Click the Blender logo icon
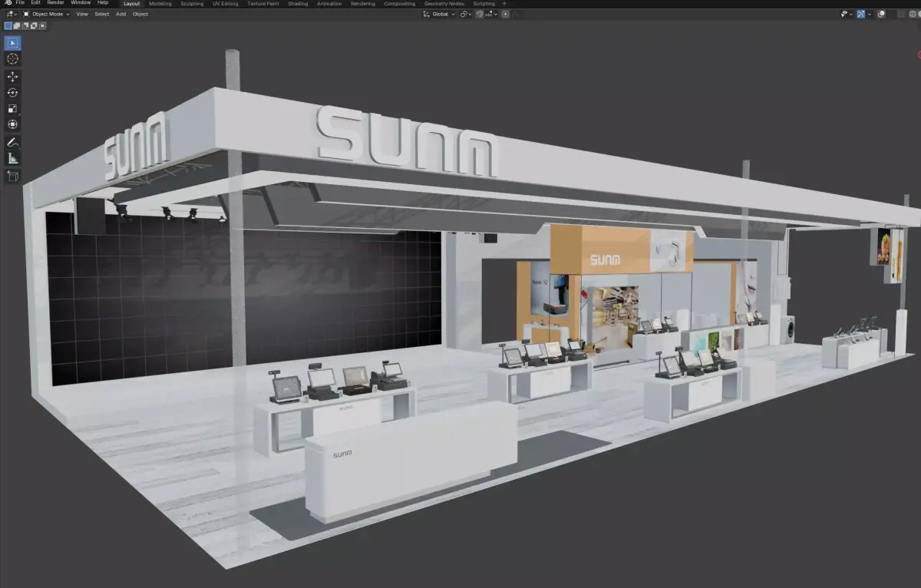921x588 pixels. tap(8, 3)
